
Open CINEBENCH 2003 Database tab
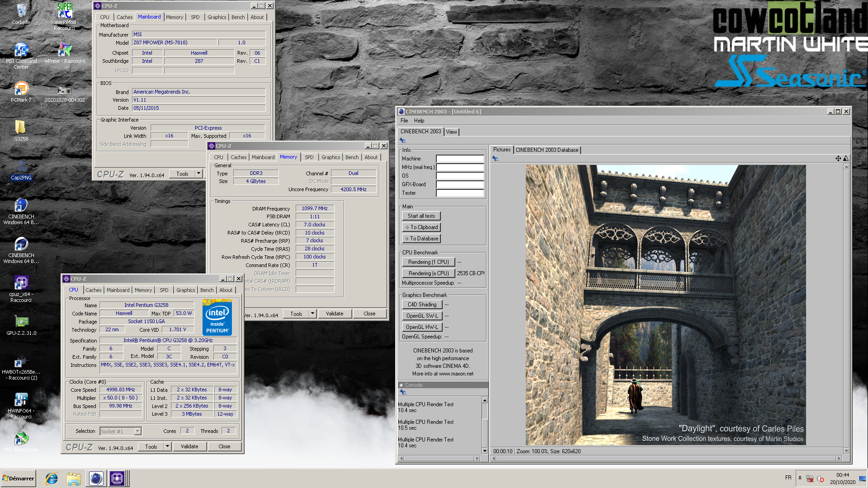547,150
